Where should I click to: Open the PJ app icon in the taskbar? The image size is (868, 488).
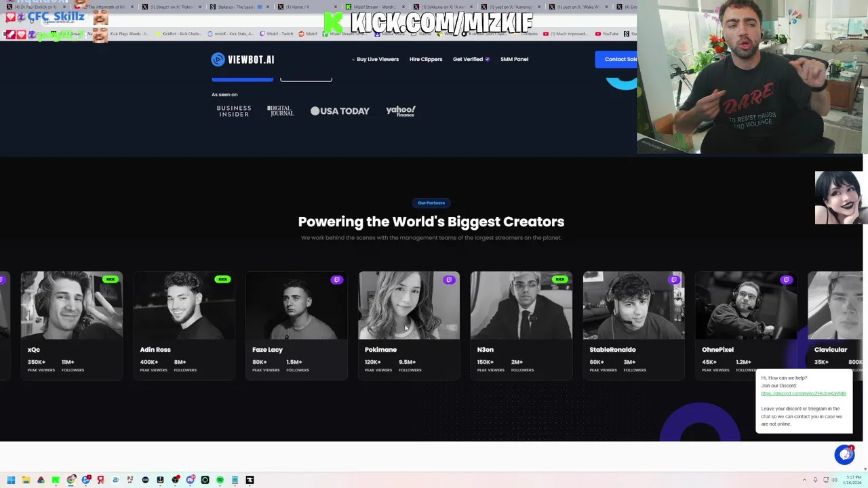click(130, 480)
